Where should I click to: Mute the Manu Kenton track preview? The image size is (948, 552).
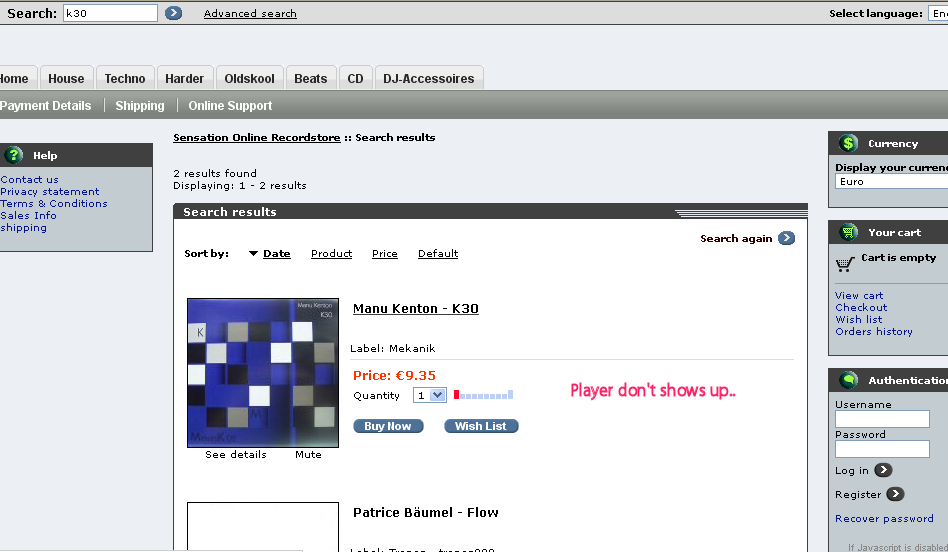point(308,455)
